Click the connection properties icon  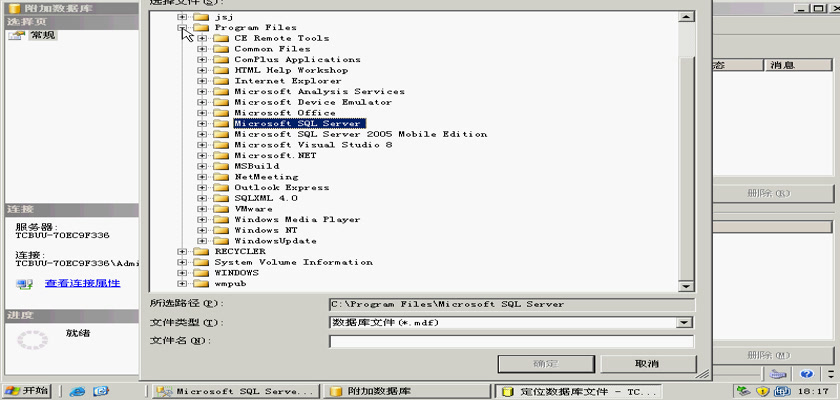[x=25, y=284]
